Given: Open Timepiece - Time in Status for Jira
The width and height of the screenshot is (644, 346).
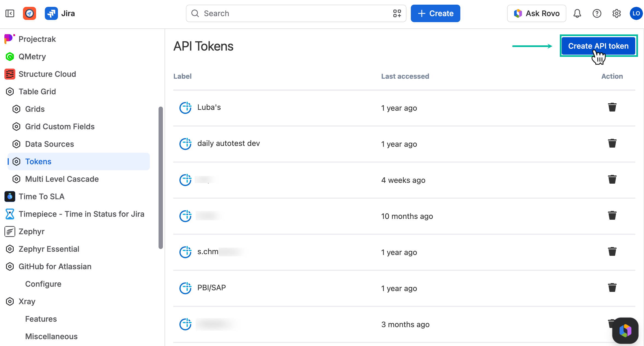Looking at the screenshot, I should coord(81,214).
